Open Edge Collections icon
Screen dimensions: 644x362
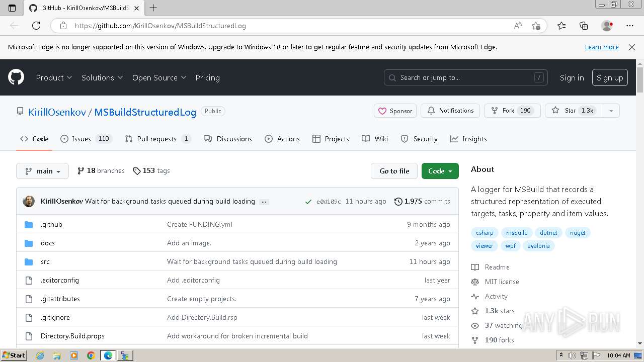click(x=584, y=26)
